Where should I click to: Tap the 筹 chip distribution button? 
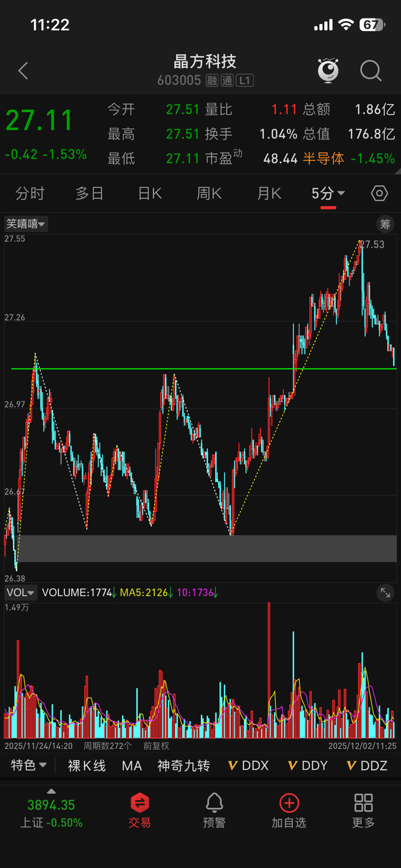click(385, 224)
